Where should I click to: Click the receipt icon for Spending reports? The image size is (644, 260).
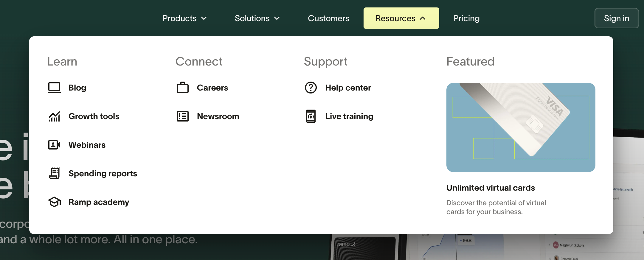pyautogui.click(x=54, y=173)
